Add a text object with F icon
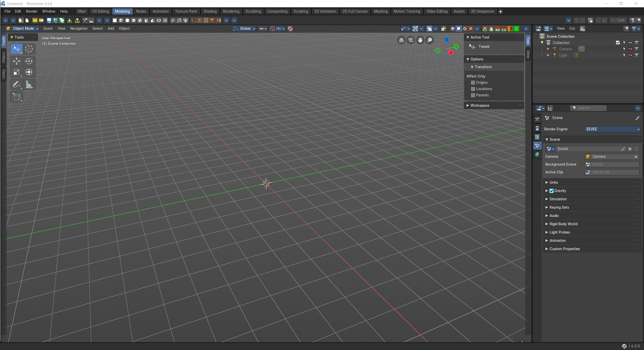This screenshot has height=350, width=644. pyautogui.click(x=193, y=20)
